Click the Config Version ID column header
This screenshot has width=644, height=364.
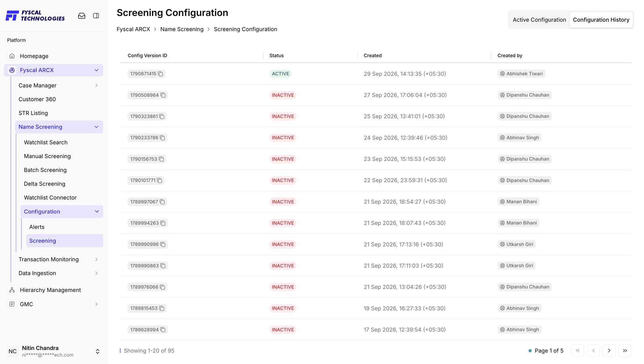147,56
